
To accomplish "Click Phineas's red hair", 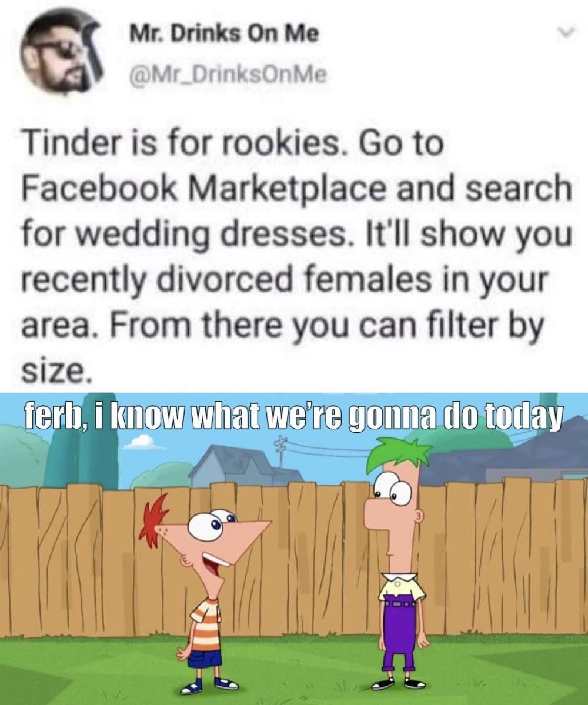I will pyautogui.click(x=153, y=522).
